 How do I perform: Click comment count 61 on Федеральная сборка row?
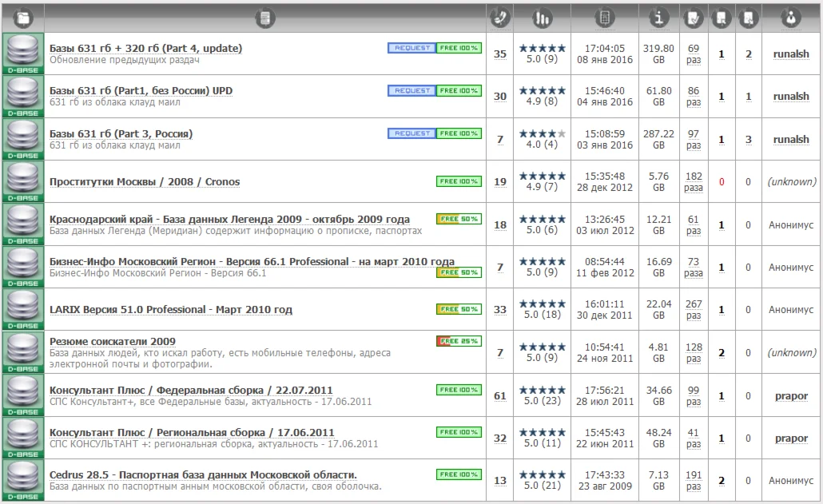[x=499, y=396]
